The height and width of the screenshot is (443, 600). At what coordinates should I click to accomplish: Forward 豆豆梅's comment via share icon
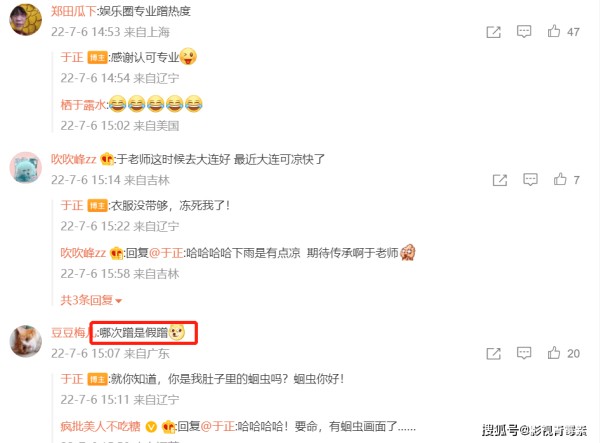tap(493, 353)
